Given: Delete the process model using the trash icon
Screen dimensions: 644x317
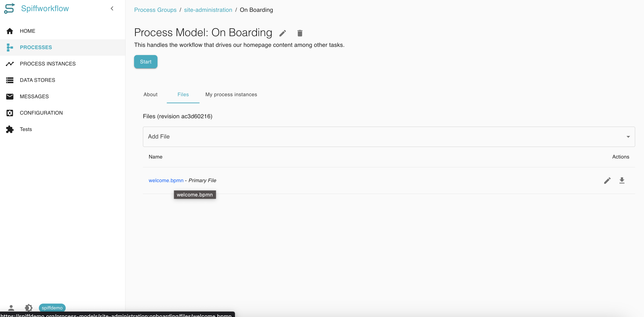Looking at the screenshot, I should coord(300,33).
